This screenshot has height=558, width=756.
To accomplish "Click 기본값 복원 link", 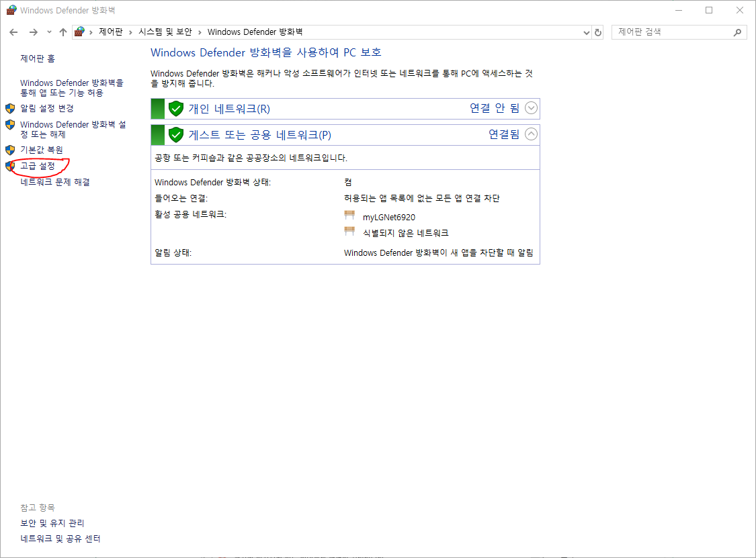I will [42, 150].
